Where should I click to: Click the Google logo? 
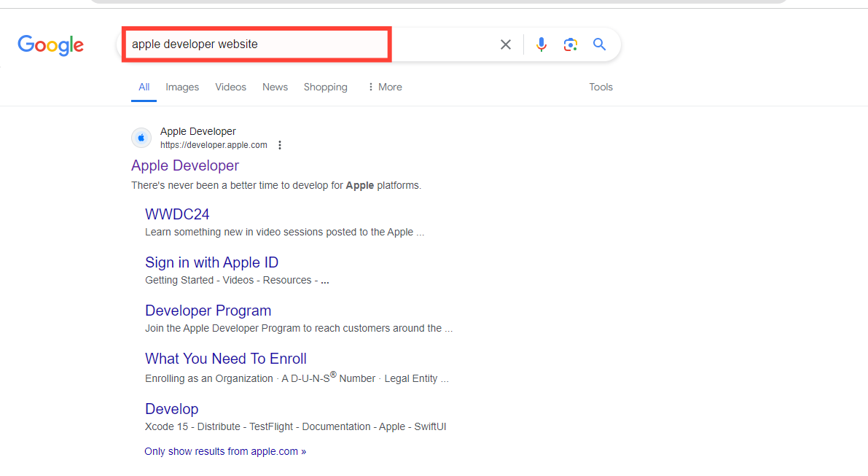[x=50, y=45]
